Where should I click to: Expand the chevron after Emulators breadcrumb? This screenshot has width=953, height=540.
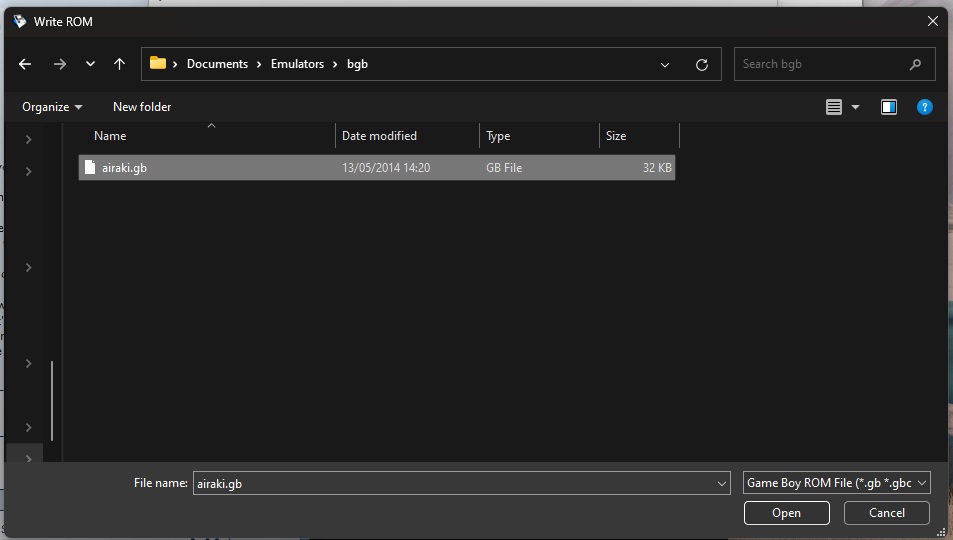[x=335, y=64]
